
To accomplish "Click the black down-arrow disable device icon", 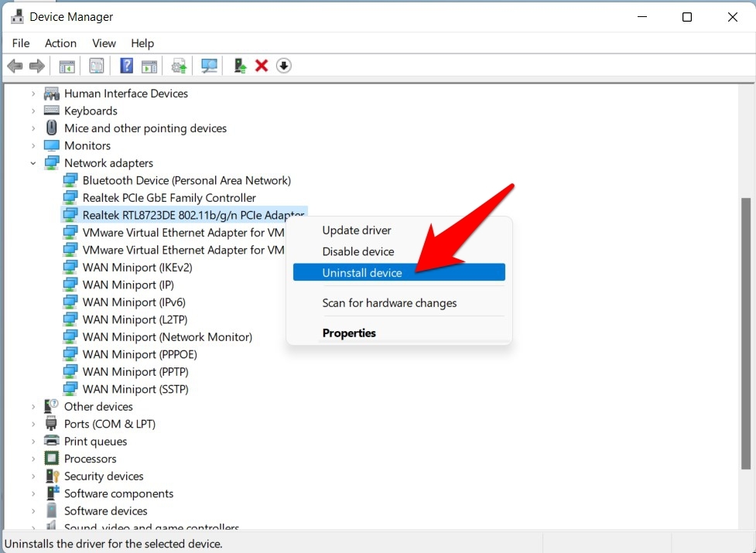I will coord(284,66).
